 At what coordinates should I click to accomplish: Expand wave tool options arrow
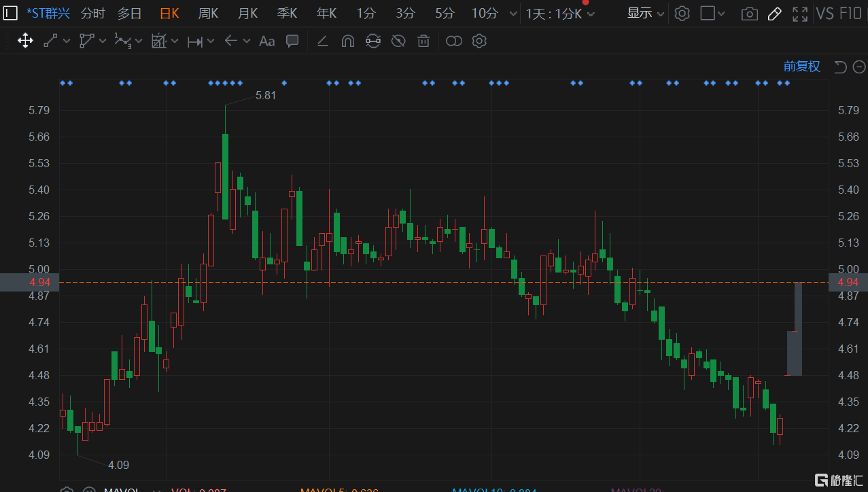139,41
